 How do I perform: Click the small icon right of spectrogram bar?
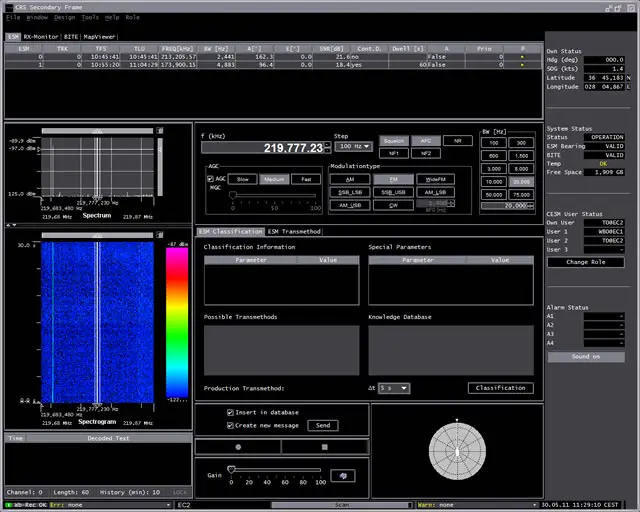(x=158, y=234)
